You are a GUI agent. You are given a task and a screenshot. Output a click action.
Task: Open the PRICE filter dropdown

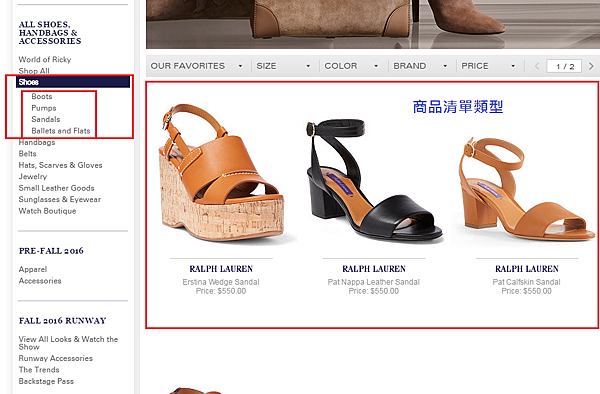point(488,66)
